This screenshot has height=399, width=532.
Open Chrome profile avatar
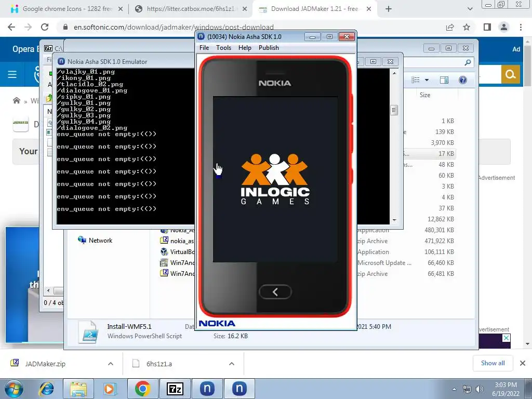point(504,27)
